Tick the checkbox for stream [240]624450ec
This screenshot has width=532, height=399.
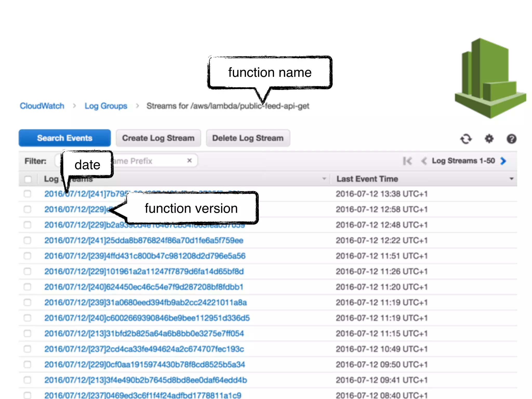(28, 287)
